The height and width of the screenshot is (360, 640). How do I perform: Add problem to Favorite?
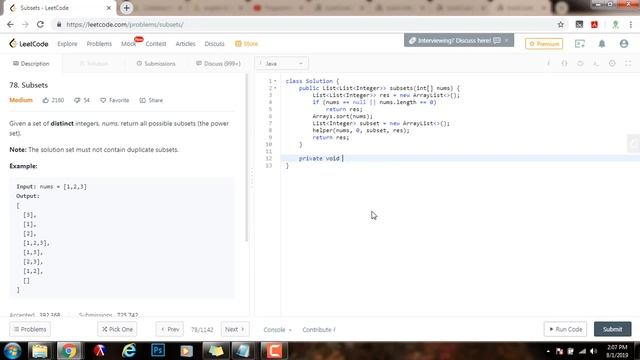point(115,100)
